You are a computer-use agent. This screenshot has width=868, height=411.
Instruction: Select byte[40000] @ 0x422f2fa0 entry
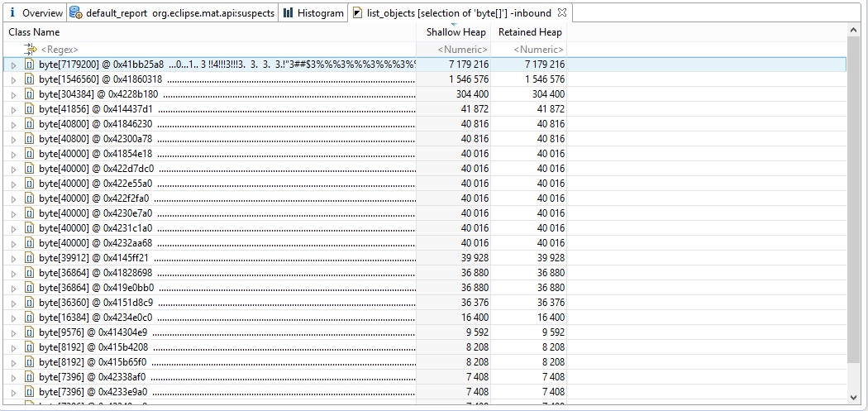94,198
